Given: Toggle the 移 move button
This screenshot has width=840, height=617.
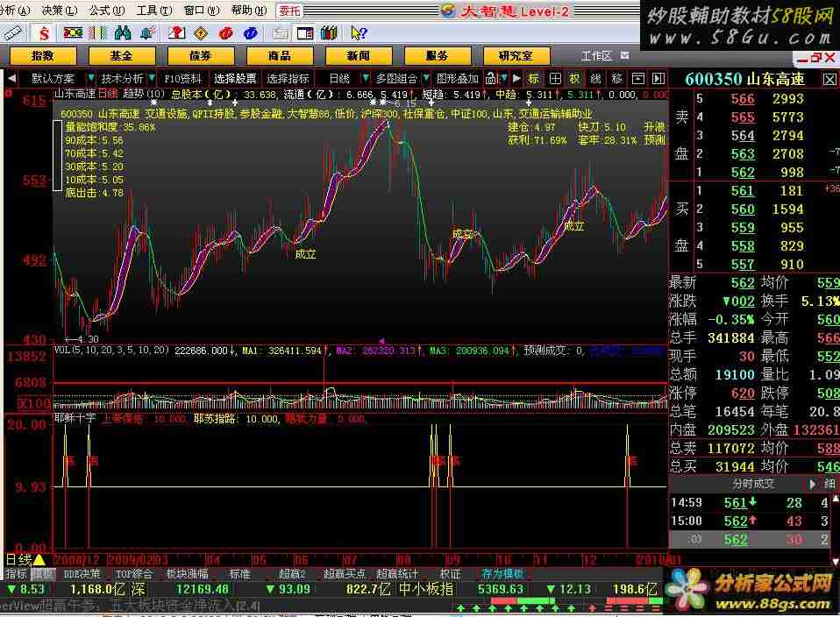Looking at the screenshot, I should click(x=616, y=79).
